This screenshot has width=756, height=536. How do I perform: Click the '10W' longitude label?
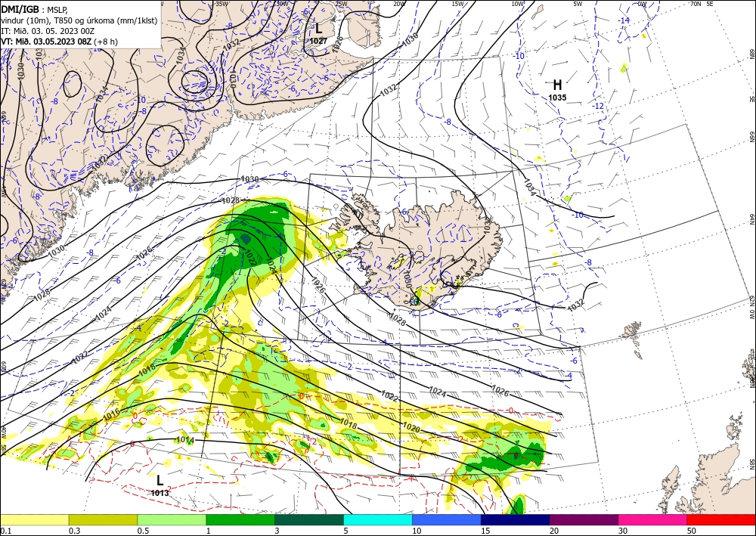tap(517, 4)
